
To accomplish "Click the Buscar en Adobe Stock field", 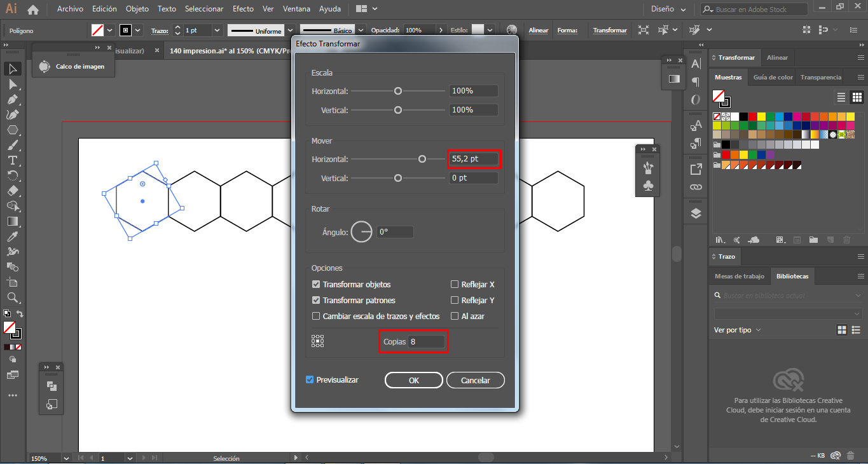I will 754,10.
